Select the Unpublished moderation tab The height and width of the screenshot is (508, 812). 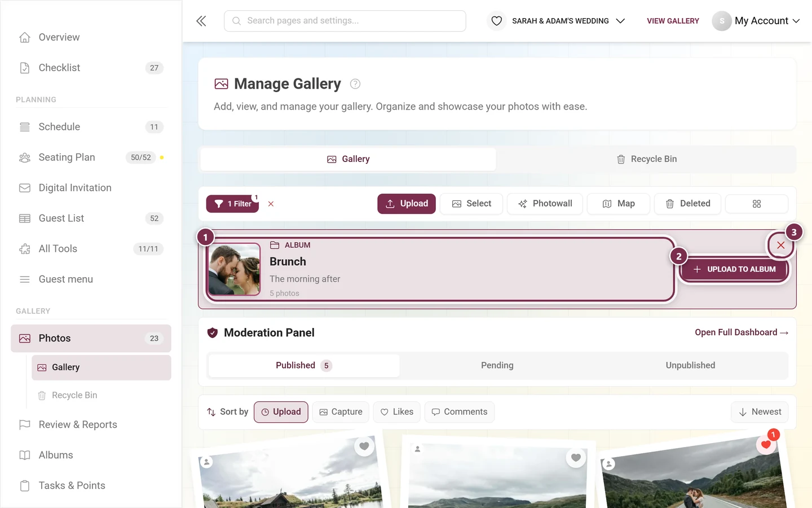(x=690, y=366)
